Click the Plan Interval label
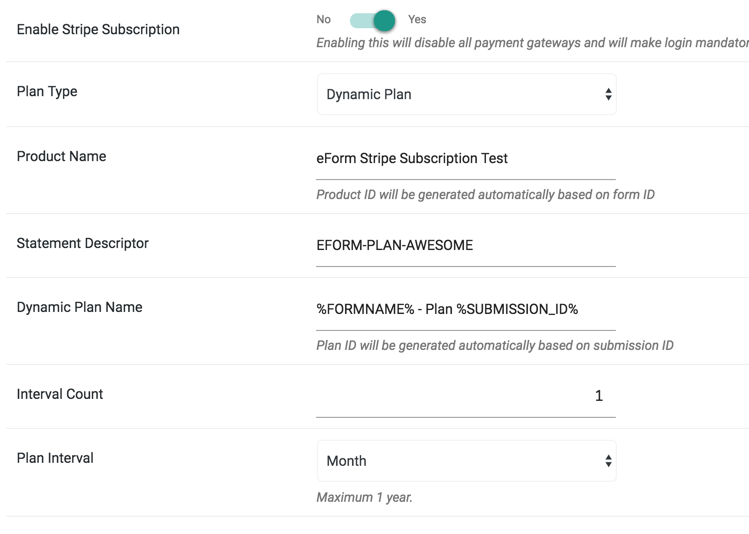Viewport: 749px width, 534px height. pos(55,458)
